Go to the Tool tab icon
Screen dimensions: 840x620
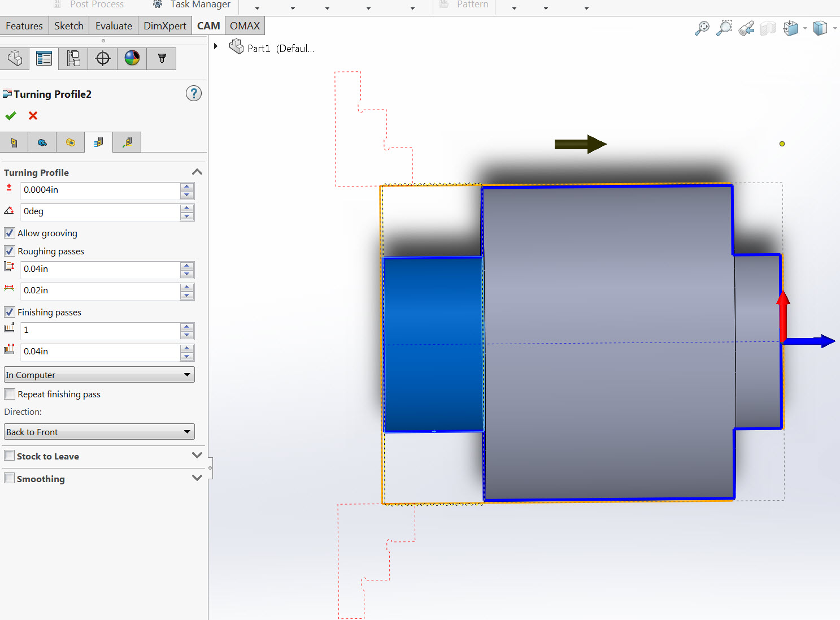pyautogui.click(x=14, y=142)
